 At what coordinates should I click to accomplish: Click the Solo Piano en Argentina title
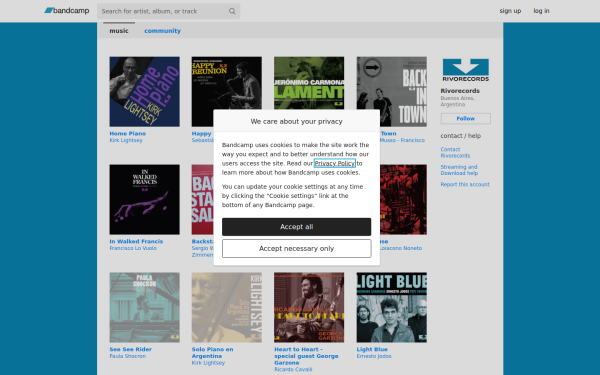(x=212, y=352)
